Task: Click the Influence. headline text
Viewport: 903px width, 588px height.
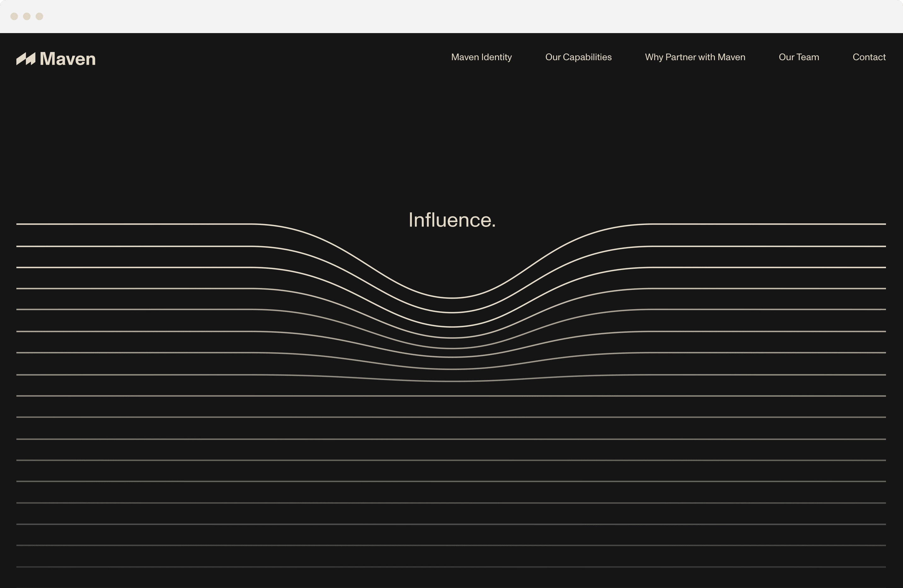Action: click(452, 220)
